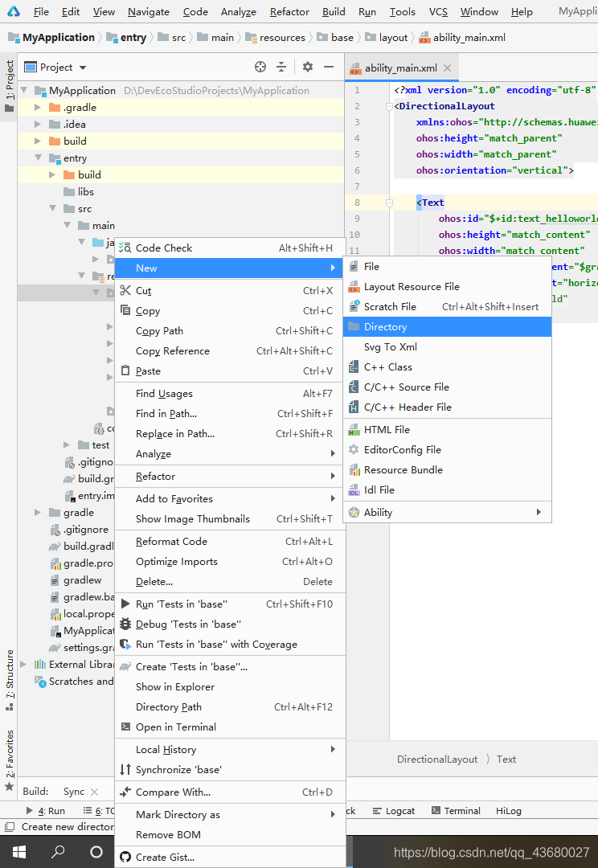
Task: Open the Project view dropdown
Action: pos(55,68)
